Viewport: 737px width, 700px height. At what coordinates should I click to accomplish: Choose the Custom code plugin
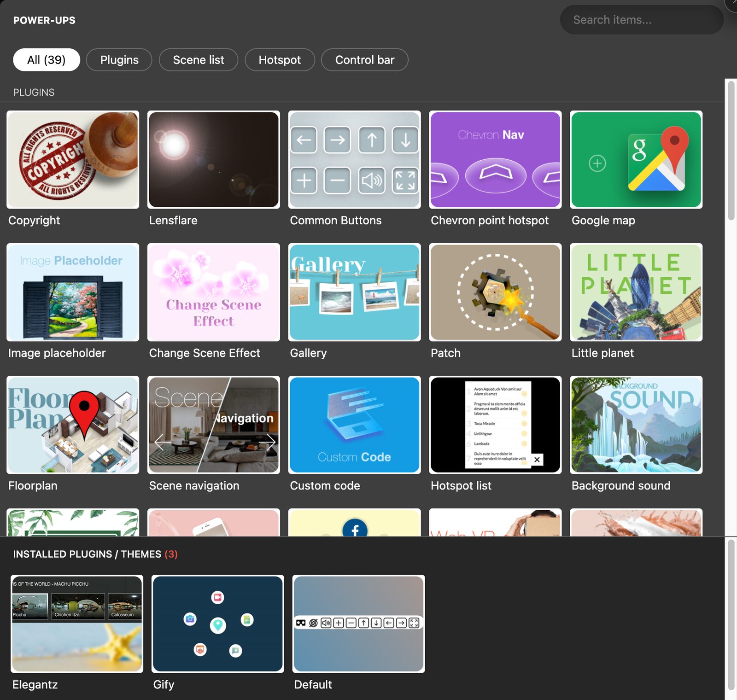[355, 425]
